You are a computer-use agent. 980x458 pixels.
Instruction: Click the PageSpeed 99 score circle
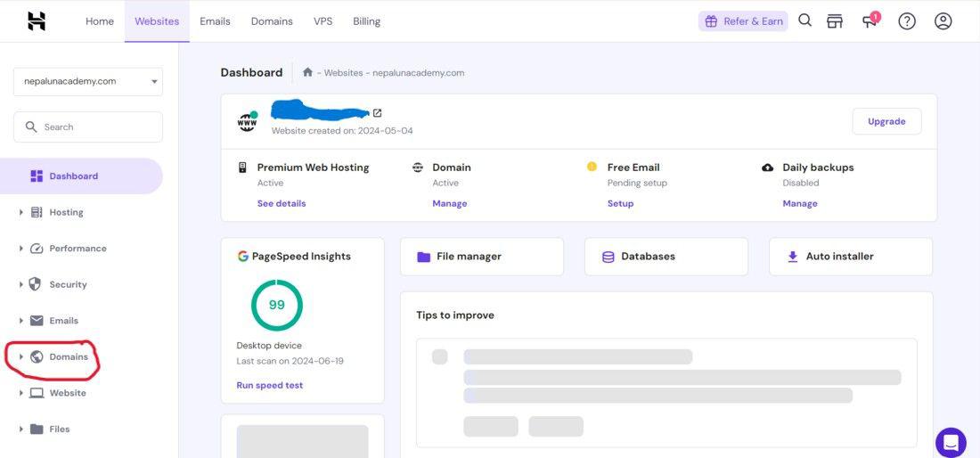277,306
